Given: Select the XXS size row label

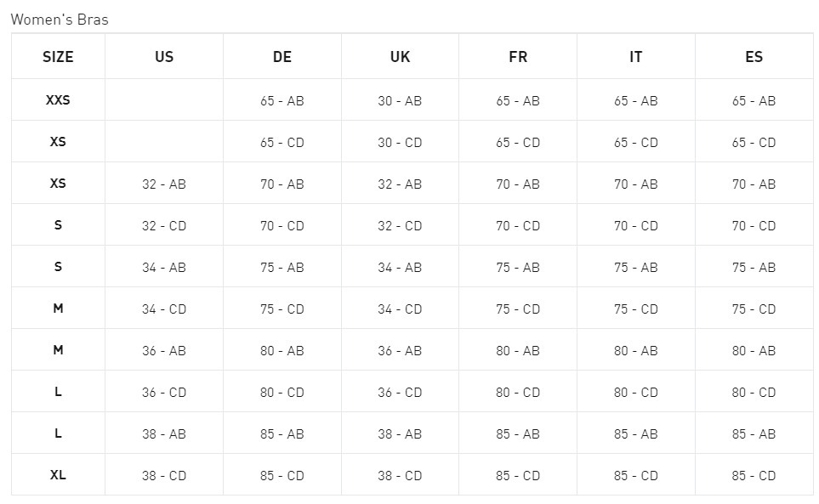Looking at the screenshot, I should point(58,100).
